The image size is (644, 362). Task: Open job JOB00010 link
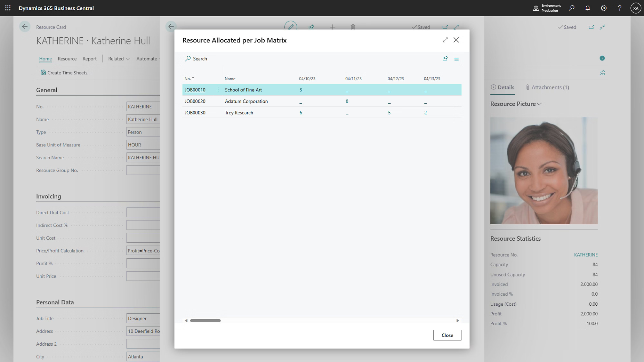[x=195, y=90]
